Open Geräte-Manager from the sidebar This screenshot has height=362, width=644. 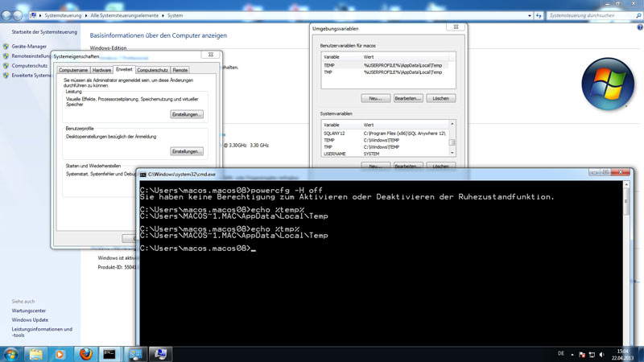30,47
